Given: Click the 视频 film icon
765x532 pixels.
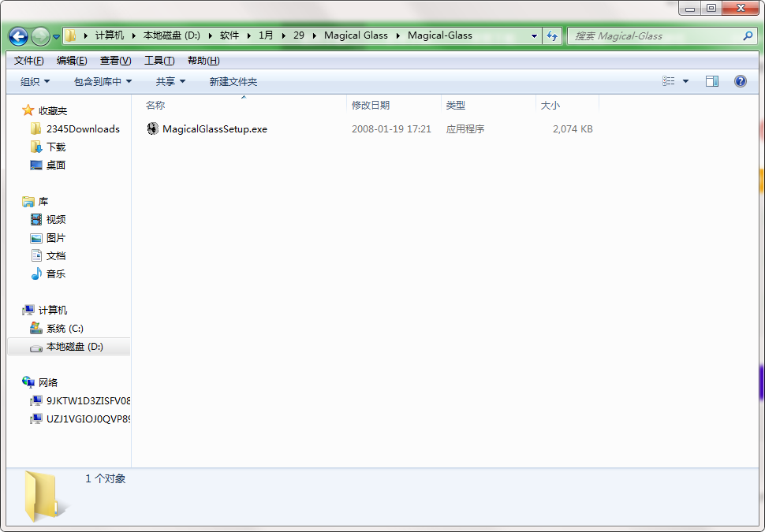Looking at the screenshot, I should (36, 219).
